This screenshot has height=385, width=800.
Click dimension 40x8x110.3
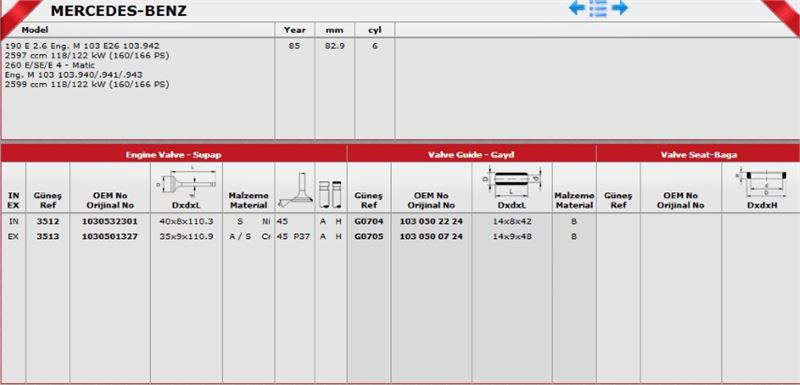[x=186, y=222]
